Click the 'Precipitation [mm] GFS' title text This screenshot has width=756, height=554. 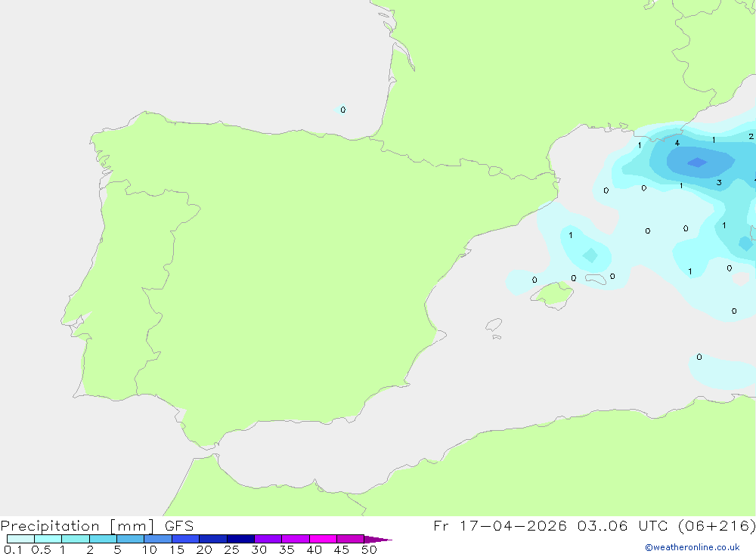tap(97, 526)
